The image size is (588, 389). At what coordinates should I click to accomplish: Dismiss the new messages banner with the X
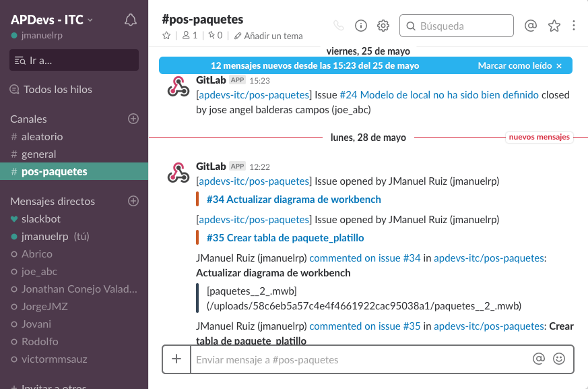[559, 66]
